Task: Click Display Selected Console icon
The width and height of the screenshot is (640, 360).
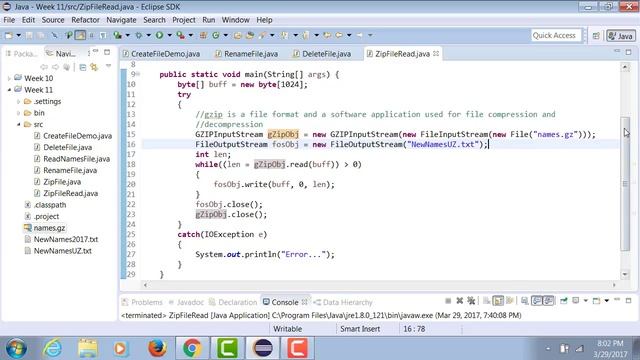Action: (576, 301)
